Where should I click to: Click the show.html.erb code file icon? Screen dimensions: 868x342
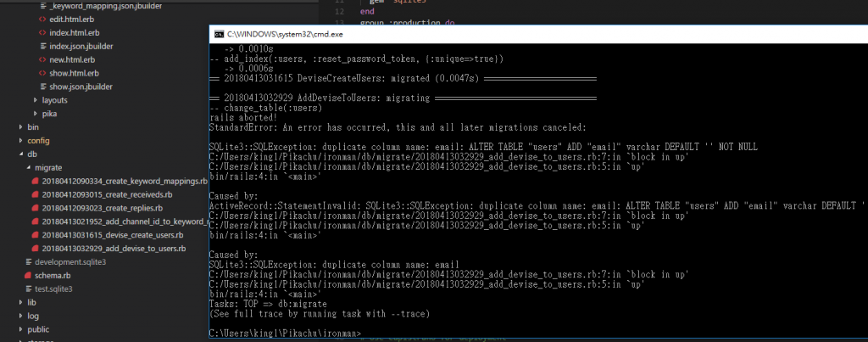tap(42, 73)
